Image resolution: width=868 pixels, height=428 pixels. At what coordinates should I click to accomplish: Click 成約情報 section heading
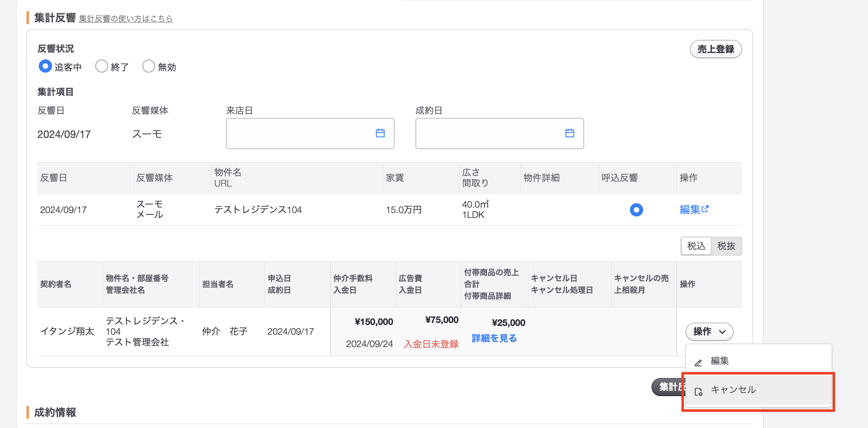[55, 412]
